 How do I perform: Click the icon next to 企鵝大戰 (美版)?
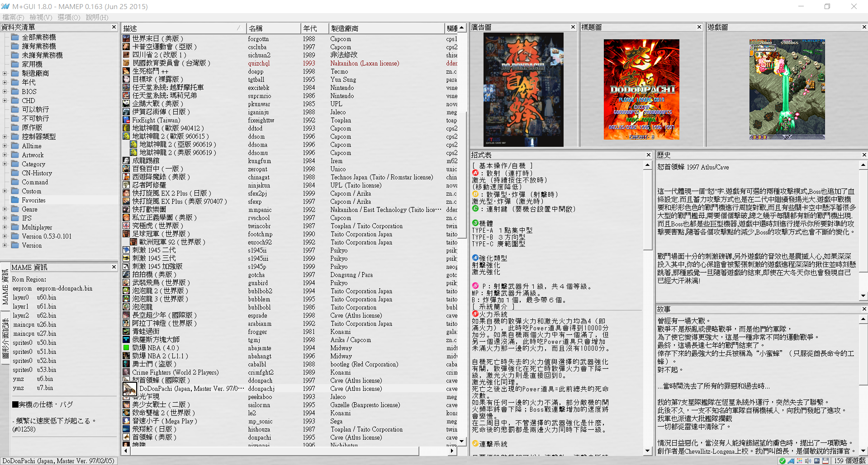click(126, 104)
